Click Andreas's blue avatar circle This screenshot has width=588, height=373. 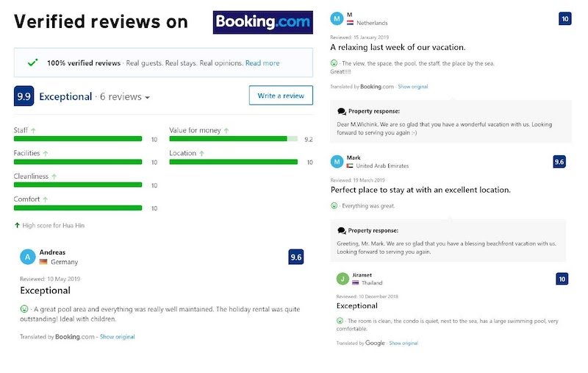(27, 257)
